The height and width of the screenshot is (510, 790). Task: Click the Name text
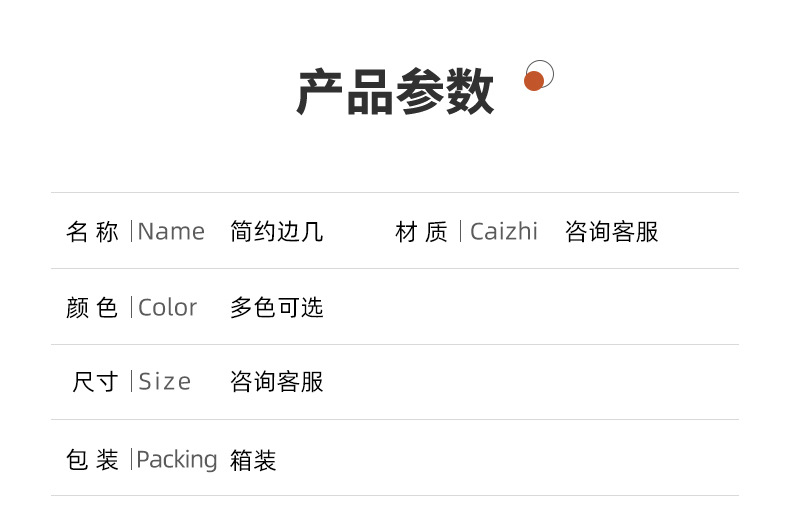171,232
